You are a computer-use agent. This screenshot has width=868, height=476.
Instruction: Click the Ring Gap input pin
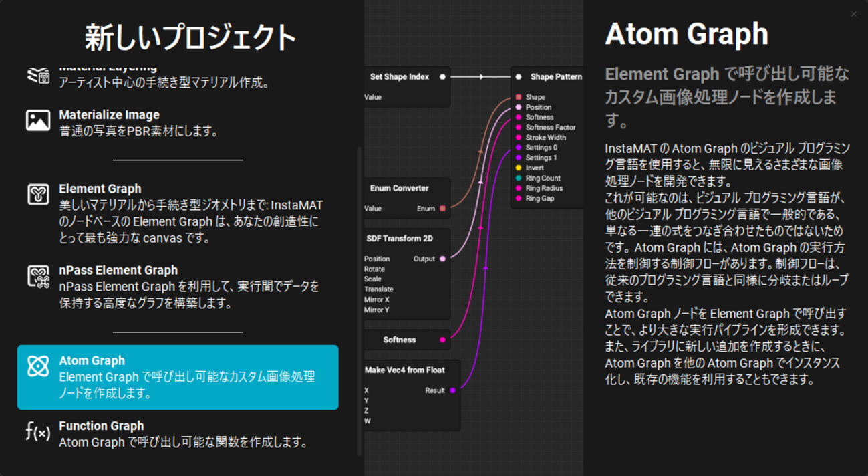click(x=519, y=199)
